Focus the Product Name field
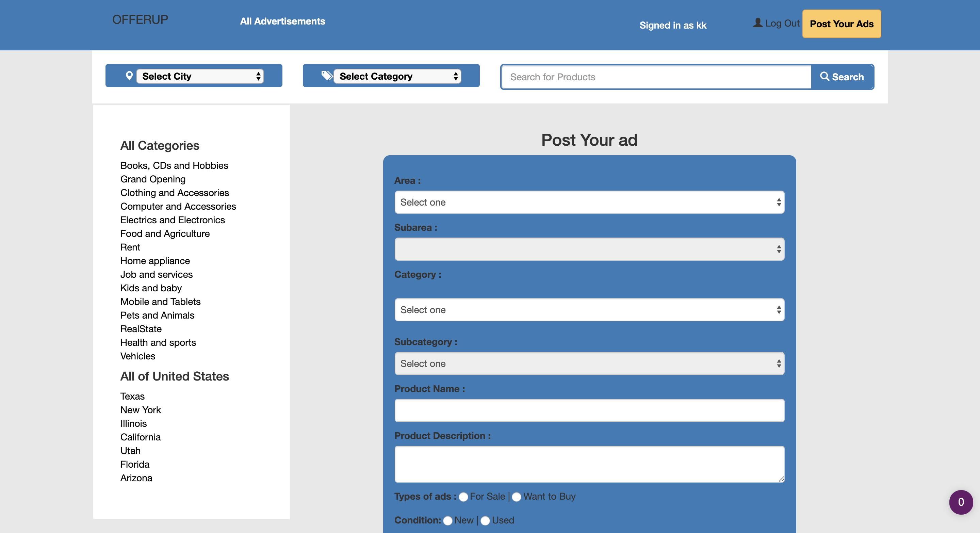The height and width of the screenshot is (533, 980). 589,410
